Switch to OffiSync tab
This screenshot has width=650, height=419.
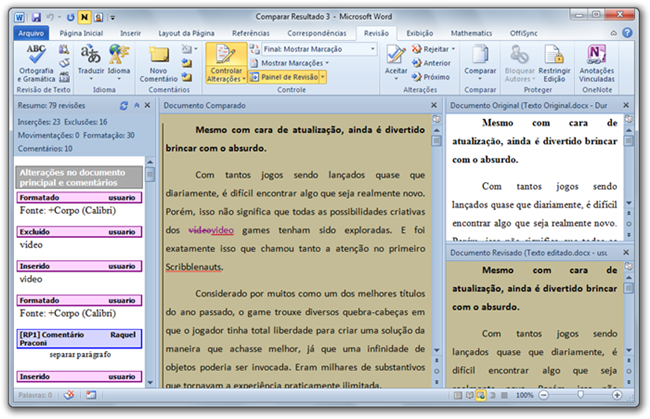pyautogui.click(x=524, y=33)
